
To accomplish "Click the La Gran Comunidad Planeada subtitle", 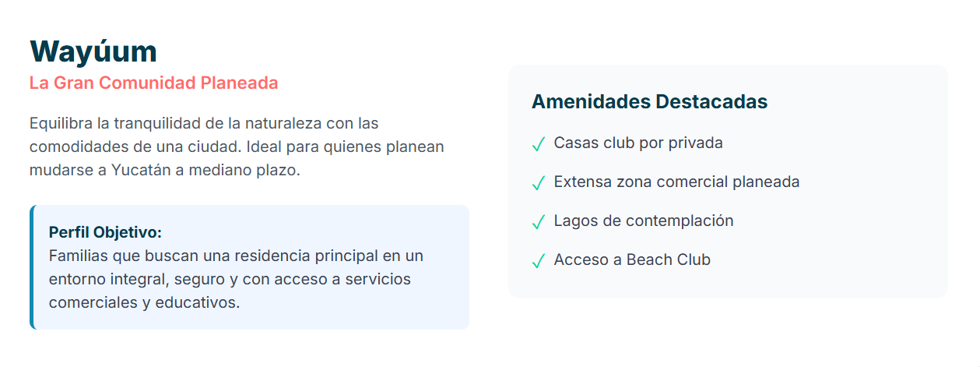I will [153, 83].
